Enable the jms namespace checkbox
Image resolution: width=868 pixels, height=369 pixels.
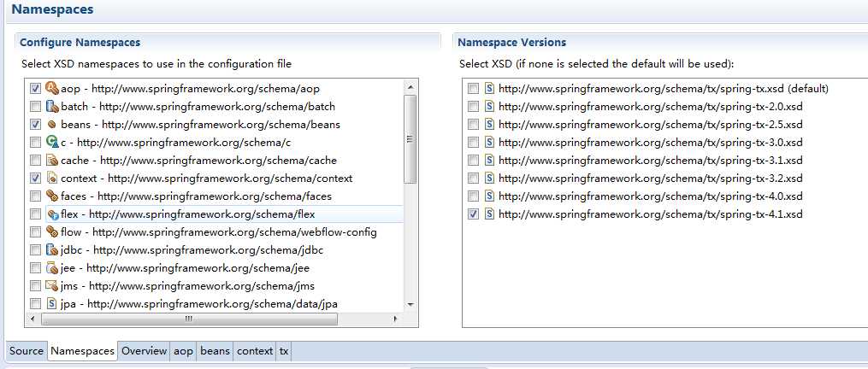(x=35, y=286)
